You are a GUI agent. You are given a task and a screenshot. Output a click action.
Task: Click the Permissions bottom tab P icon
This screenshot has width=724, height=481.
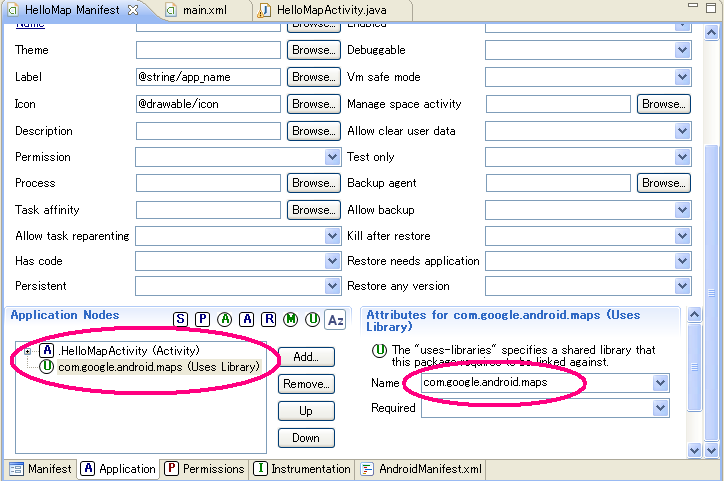pyautogui.click(x=171, y=469)
